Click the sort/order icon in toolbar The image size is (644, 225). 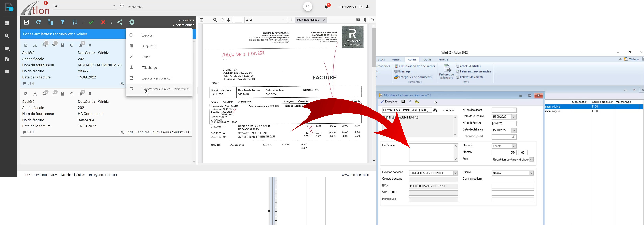pos(75,22)
